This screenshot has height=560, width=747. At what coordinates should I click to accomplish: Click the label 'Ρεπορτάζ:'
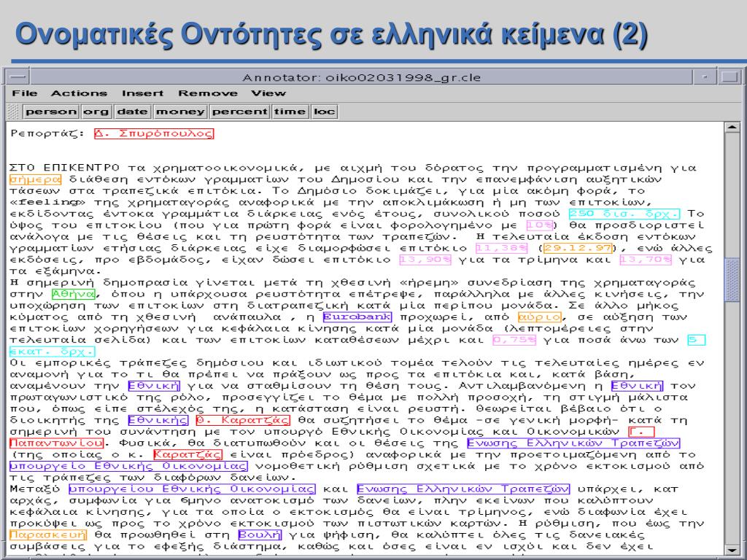pyautogui.click(x=47, y=133)
